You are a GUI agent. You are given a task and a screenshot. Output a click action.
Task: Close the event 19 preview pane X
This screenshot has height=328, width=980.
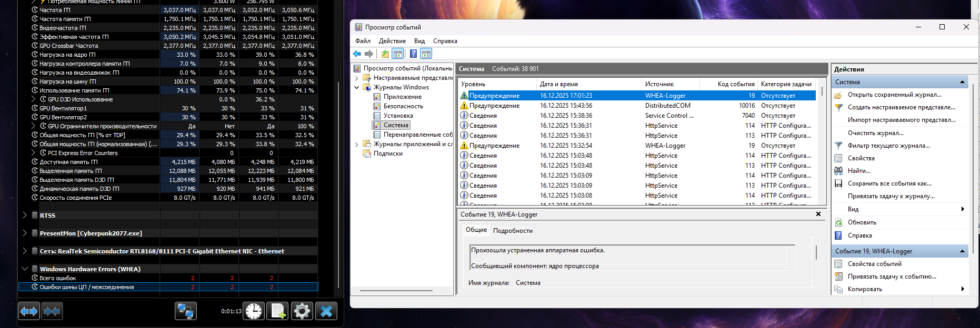pos(818,214)
